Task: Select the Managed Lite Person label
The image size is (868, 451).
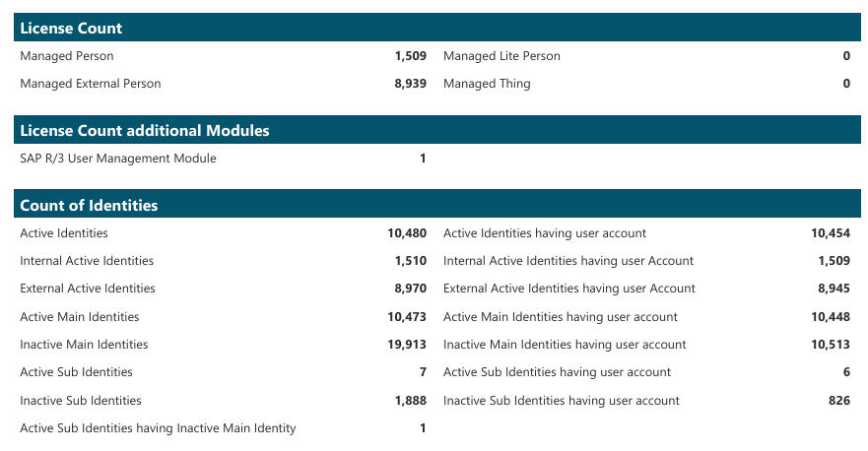Action: (501, 56)
